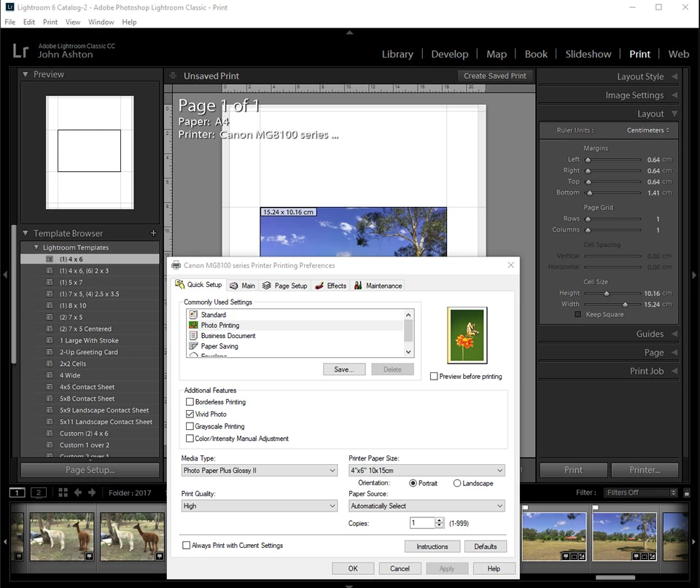700x588 pixels.
Task: Expand the Layout Style panel
Action: pyautogui.click(x=674, y=77)
